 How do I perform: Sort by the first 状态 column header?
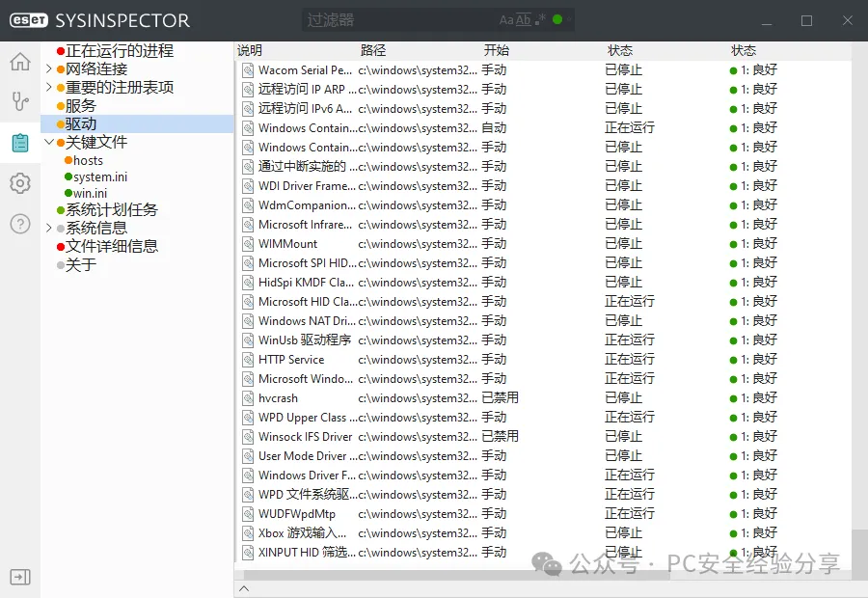coord(620,50)
